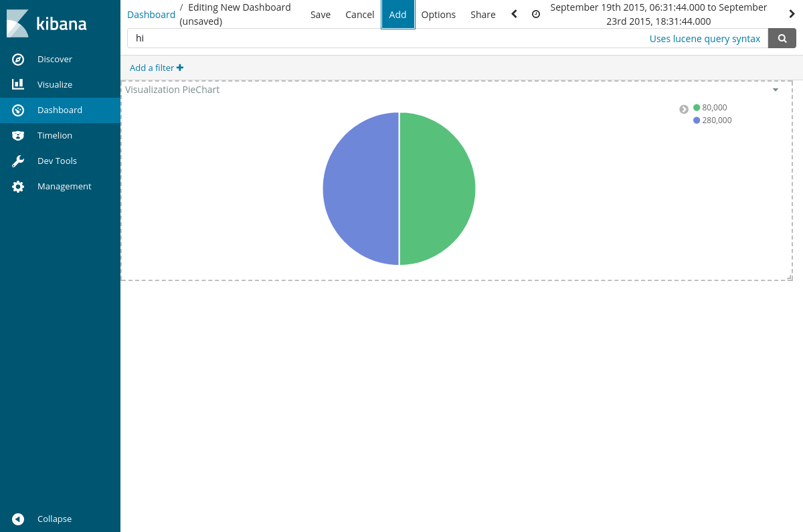This screenshot has width=803, height=532.
Task: Click the 80,000 legend label
Action: (715, 108)
